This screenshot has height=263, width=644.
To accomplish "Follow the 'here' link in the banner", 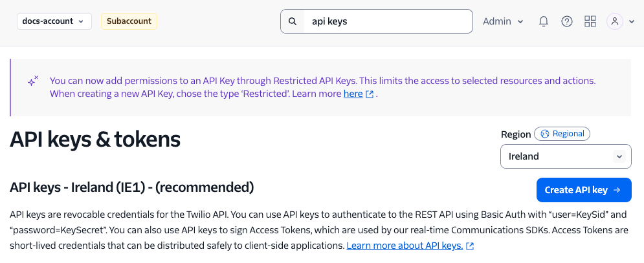I will coord(353,94).
